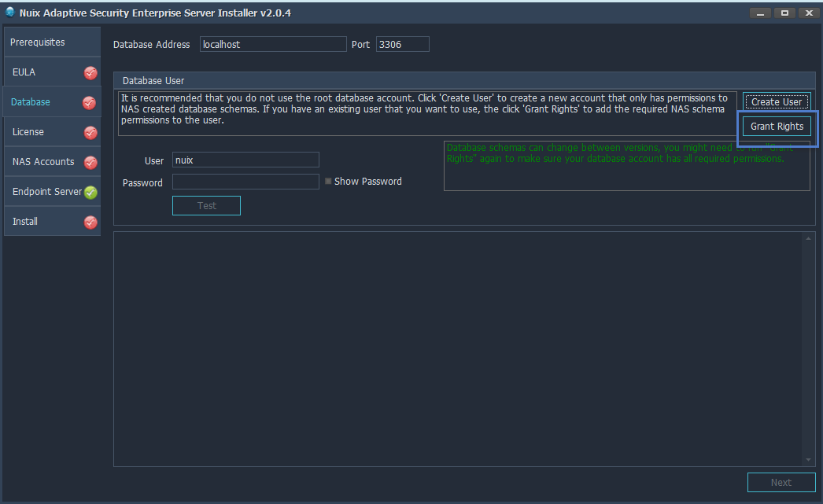Image resolution: width=823 pixels, height=504 pixels.
Task: Click the Port label
Action: [x=360, y=45]
